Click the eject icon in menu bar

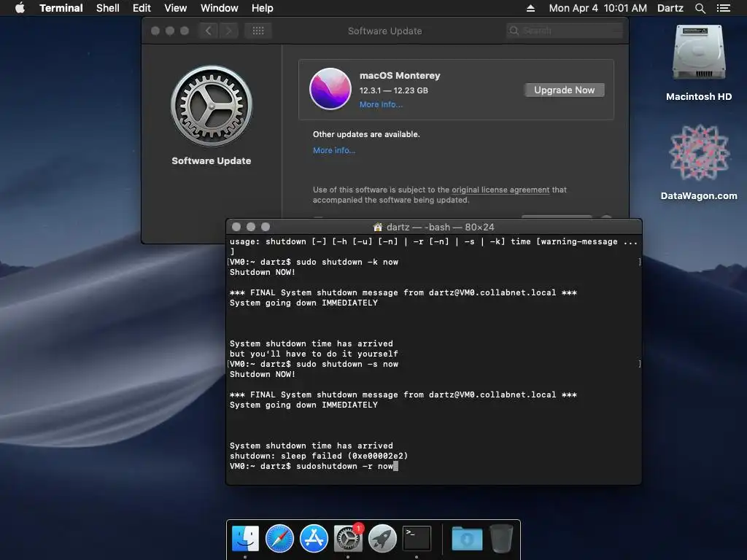tap(530, 8)
